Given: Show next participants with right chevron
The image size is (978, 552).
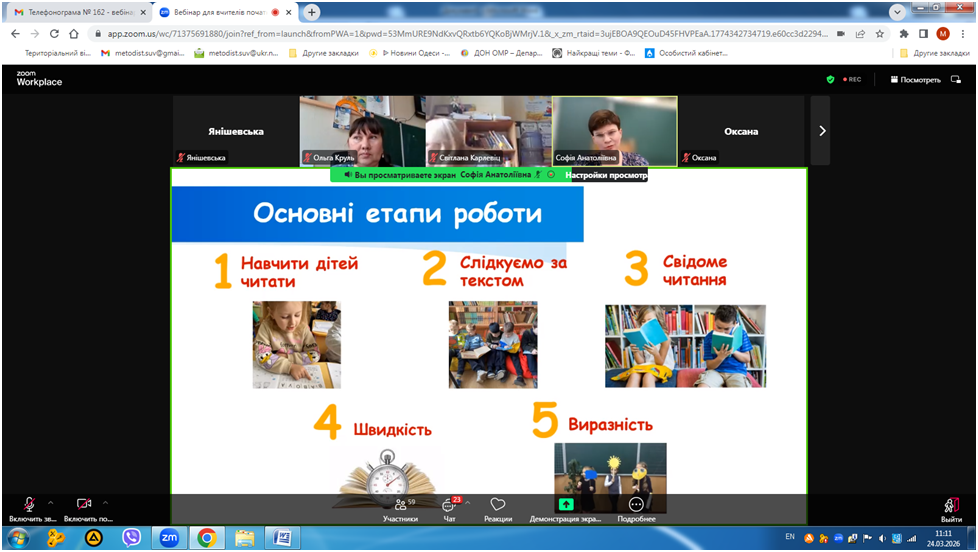Looking at the screenshot, I should point(821,130).
